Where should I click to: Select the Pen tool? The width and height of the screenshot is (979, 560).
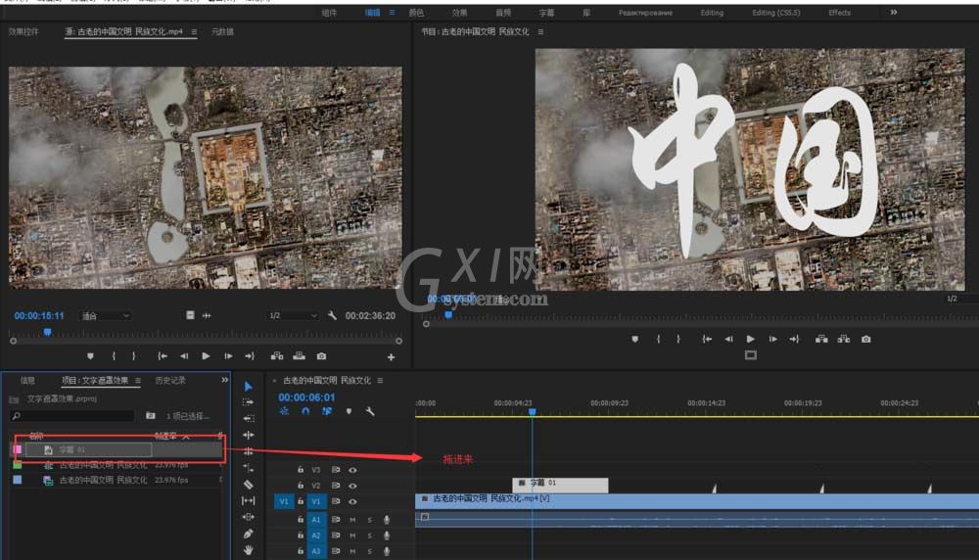click(248, 534)
